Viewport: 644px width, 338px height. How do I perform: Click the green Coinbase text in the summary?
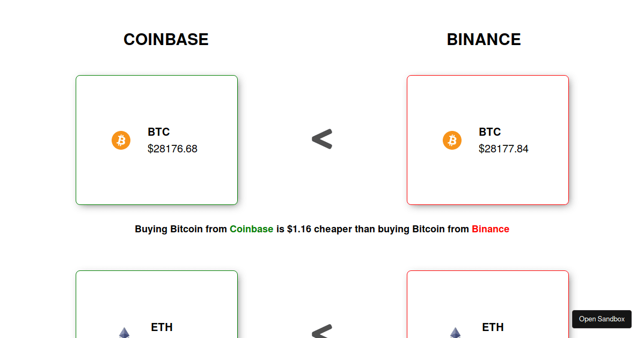pos(251,229)
